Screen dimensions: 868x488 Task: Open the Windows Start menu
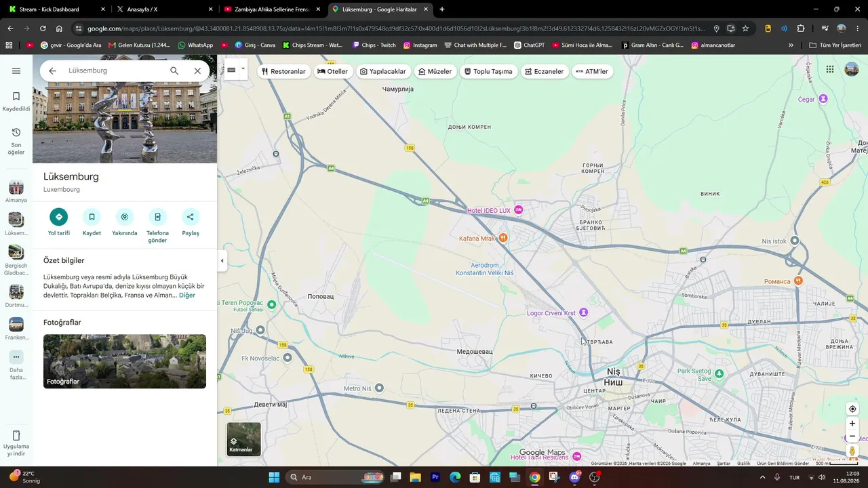274,477
